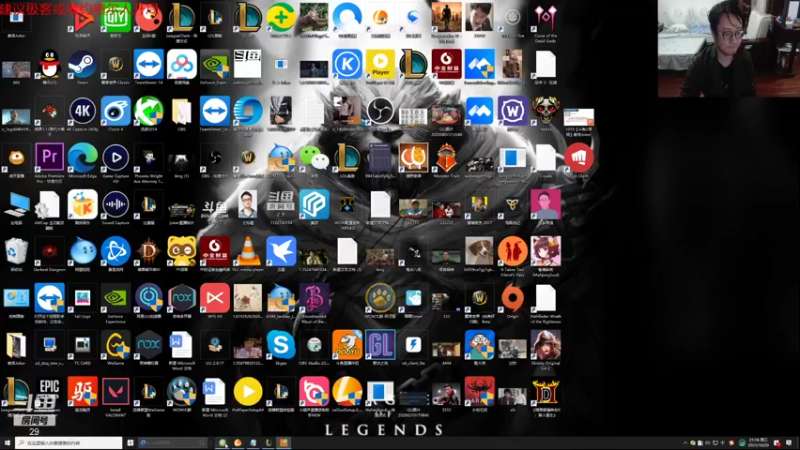Launch the yellow PotPlayer Player icon

click(x=380, y=64)
